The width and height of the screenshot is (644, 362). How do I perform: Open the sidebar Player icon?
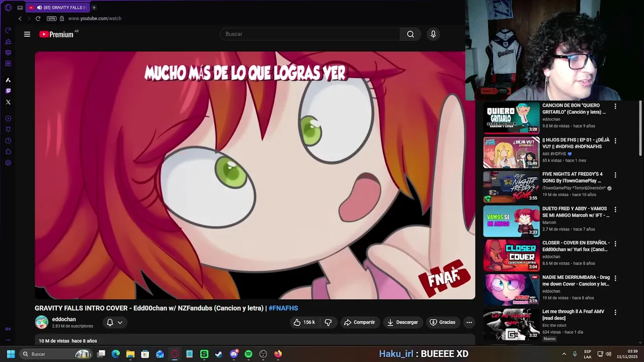[8, 119]
